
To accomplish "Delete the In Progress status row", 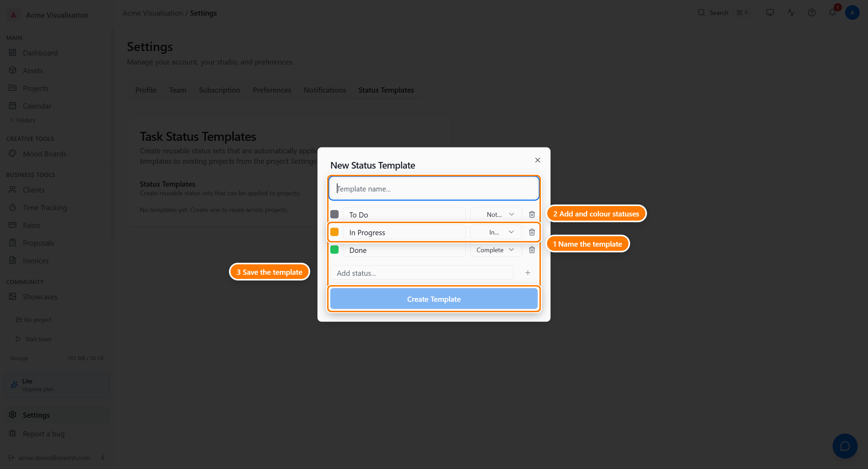I will click(532, 232).
